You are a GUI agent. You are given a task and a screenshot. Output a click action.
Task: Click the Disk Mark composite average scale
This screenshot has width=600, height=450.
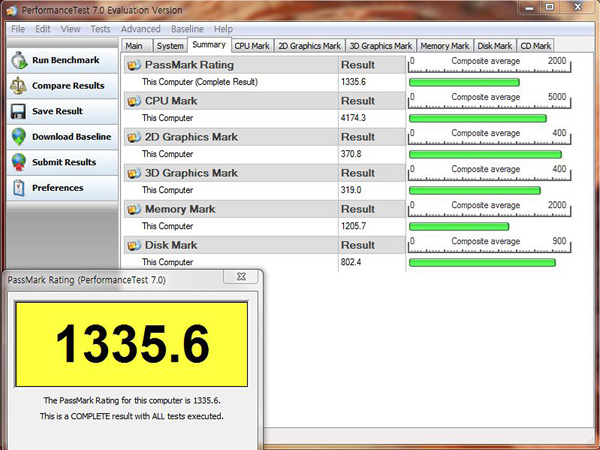(489, 245)
